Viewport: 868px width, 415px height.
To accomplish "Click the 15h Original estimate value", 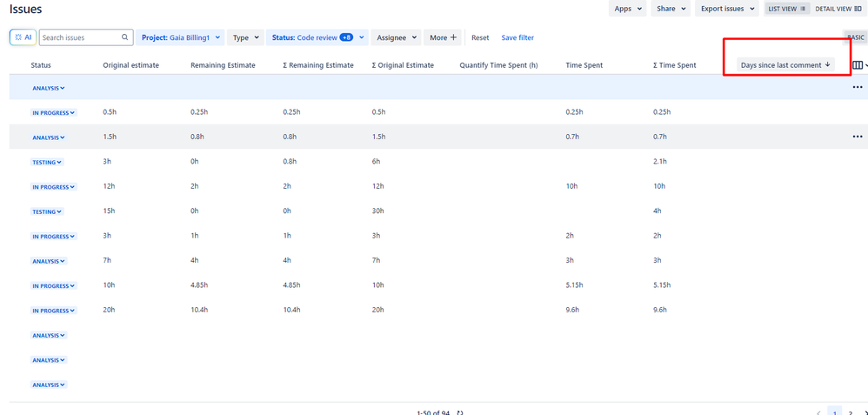I will (109, 211).
